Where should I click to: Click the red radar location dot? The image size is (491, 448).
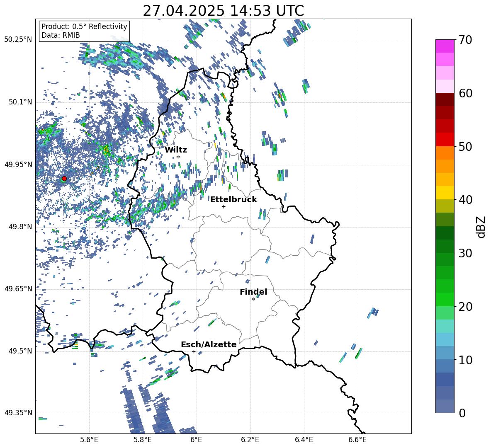click(x=64, y=179)
